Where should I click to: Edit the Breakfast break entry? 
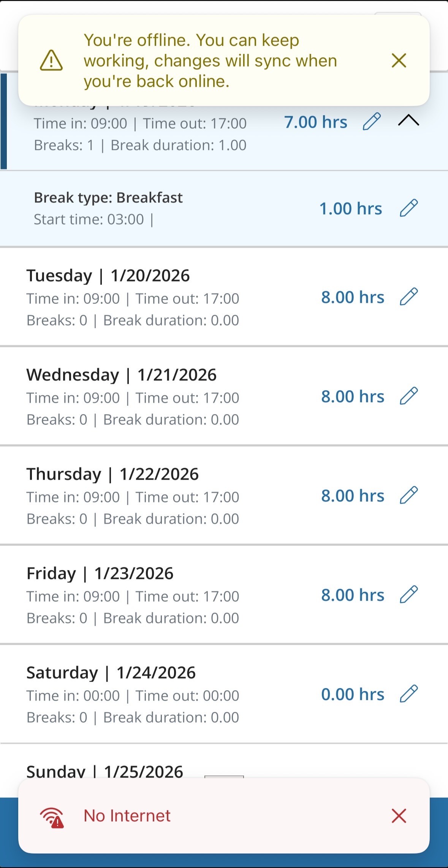point(409,208)
